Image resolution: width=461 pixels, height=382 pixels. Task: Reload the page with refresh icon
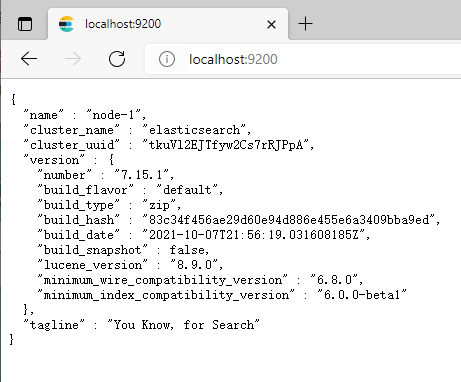pyautogui.click(x=117, y=59)
